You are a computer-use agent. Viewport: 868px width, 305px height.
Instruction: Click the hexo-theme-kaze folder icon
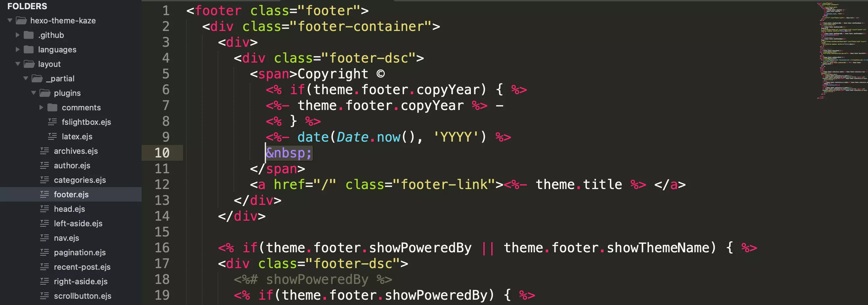pos(21,20)
